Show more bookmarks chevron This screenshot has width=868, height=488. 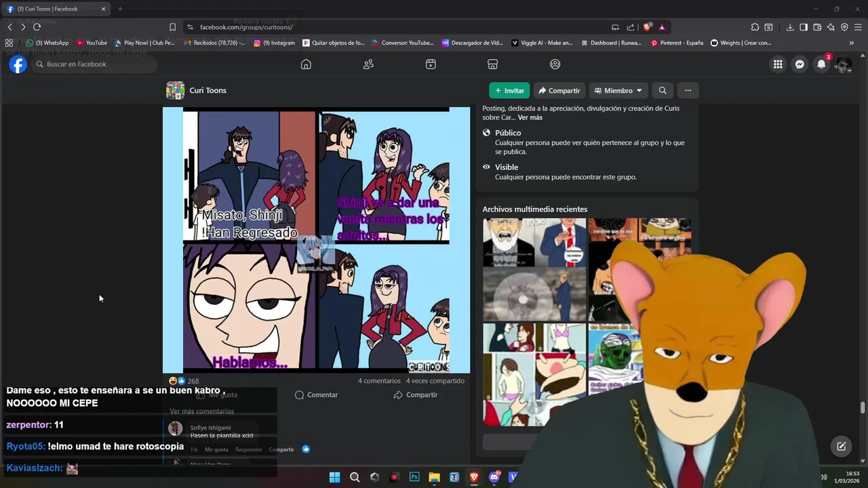click(852, 43)
